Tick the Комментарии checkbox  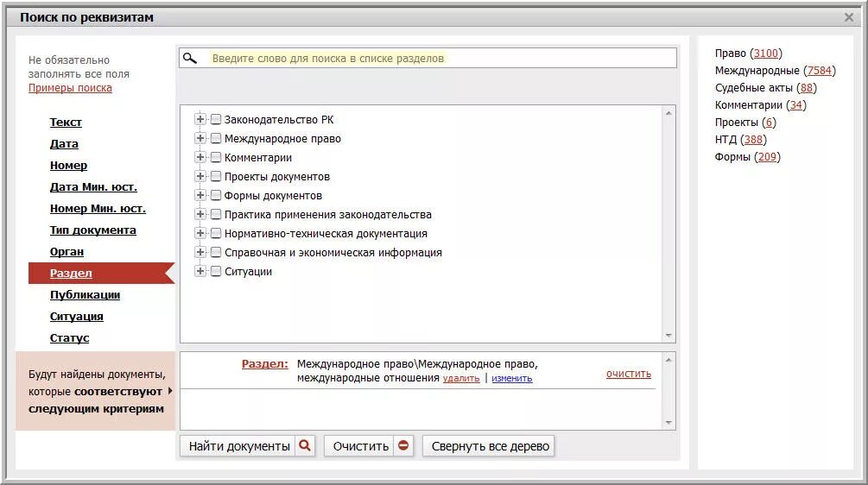(216, 157)
